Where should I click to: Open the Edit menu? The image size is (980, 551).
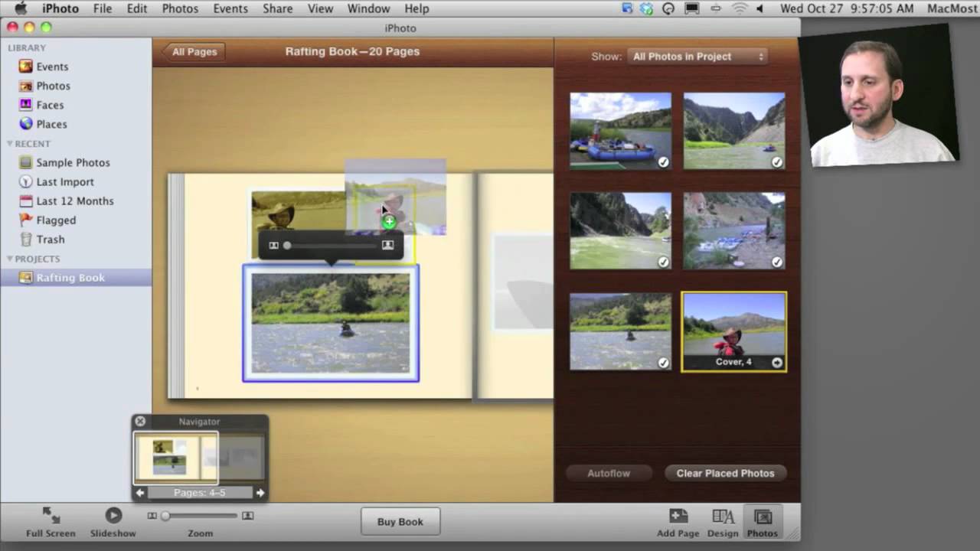coord(137,8)
